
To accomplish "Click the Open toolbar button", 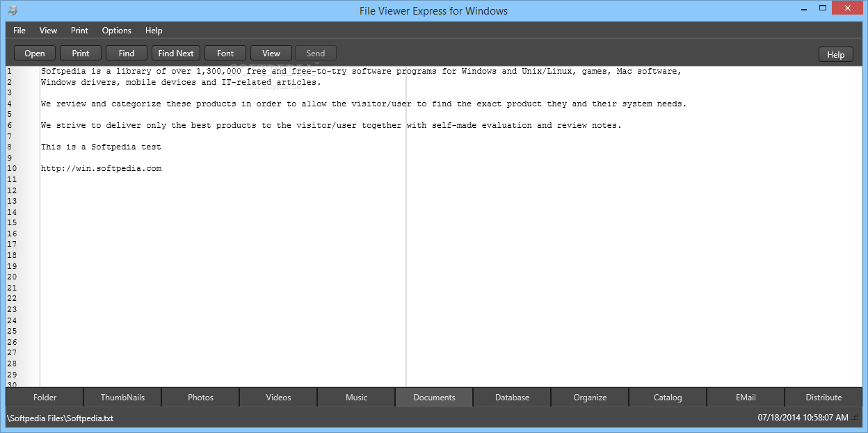I will (x=35, y=54).
